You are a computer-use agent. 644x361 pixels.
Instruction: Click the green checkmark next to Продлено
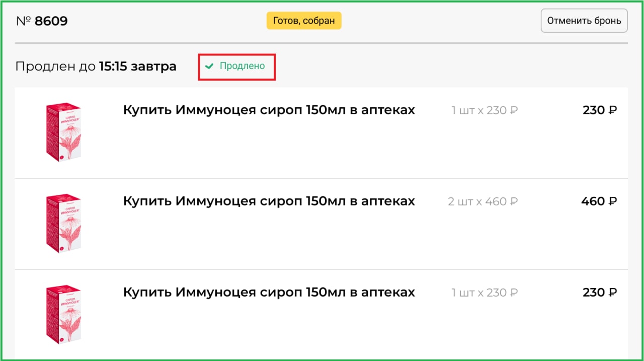point(209,66)
